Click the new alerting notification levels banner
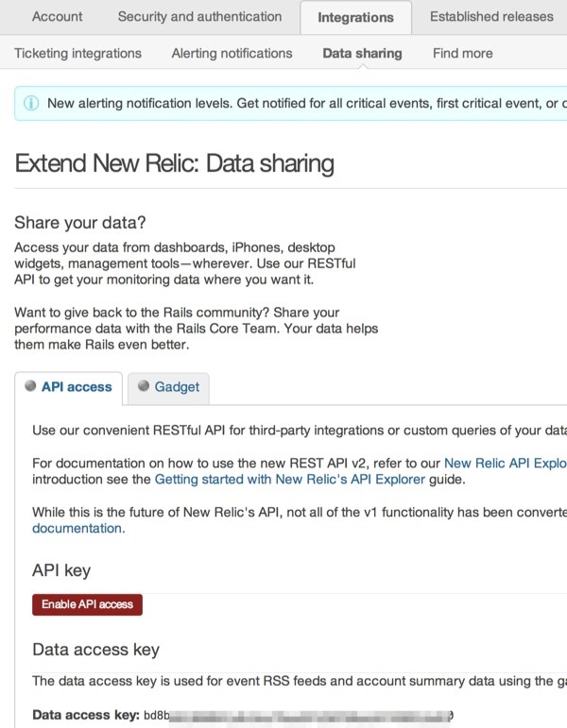This screenshot has width=567, height=728. click(291, 103)
